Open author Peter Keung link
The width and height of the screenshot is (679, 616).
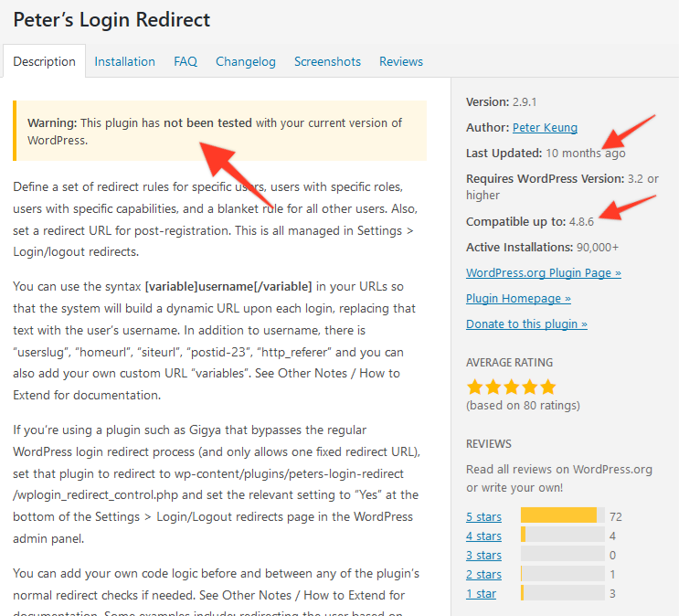[x=545, y=127]
